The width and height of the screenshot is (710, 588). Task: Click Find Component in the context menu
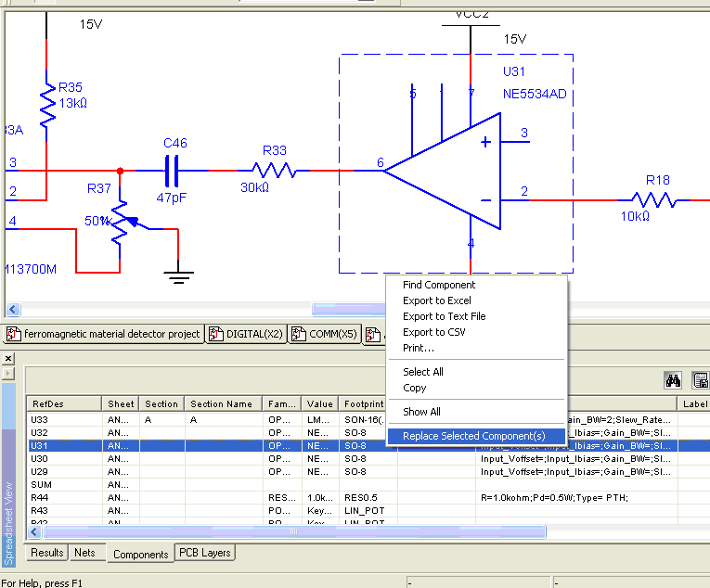point(439,285)
